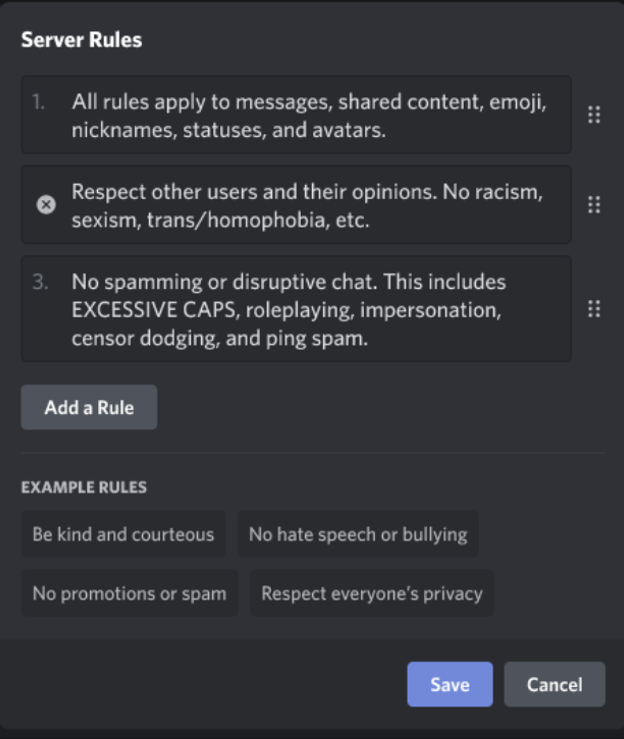Click the drag handle beside the racism rule
This screenshot has height=739, width=624.
click(594, 205)
